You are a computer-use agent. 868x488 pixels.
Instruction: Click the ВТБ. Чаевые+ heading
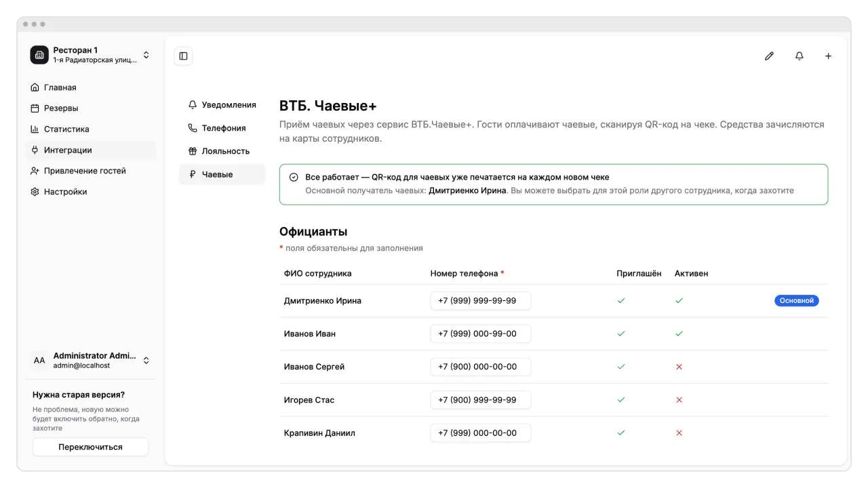click(x=328, y=106)
